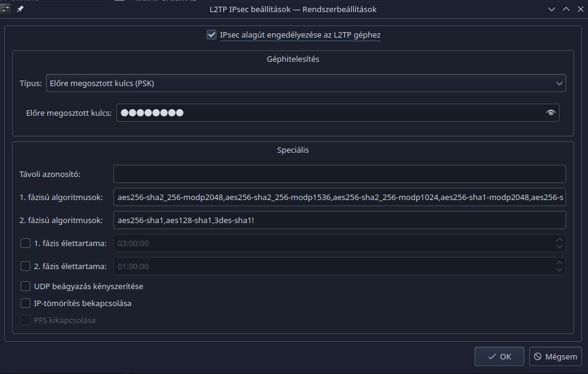Screen dimensions: 588x374
Task: Click the Távoli azonosító input field
Action: click(x=339, y=174)
